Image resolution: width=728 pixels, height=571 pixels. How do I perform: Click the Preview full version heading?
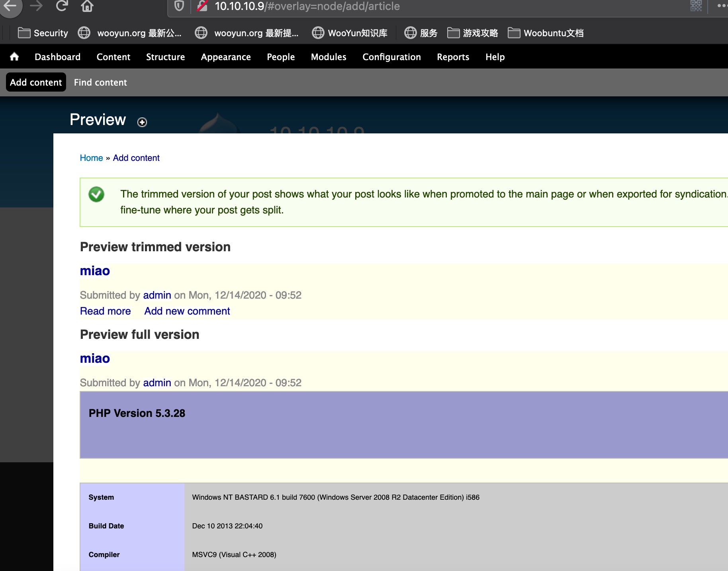[139, 334]
